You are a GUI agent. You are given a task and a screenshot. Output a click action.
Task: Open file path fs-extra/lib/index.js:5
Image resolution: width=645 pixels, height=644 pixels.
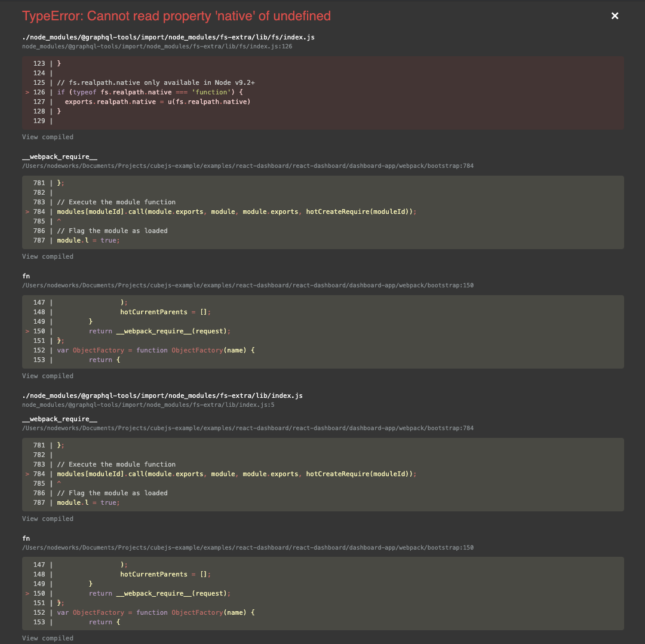coord(148,405)
